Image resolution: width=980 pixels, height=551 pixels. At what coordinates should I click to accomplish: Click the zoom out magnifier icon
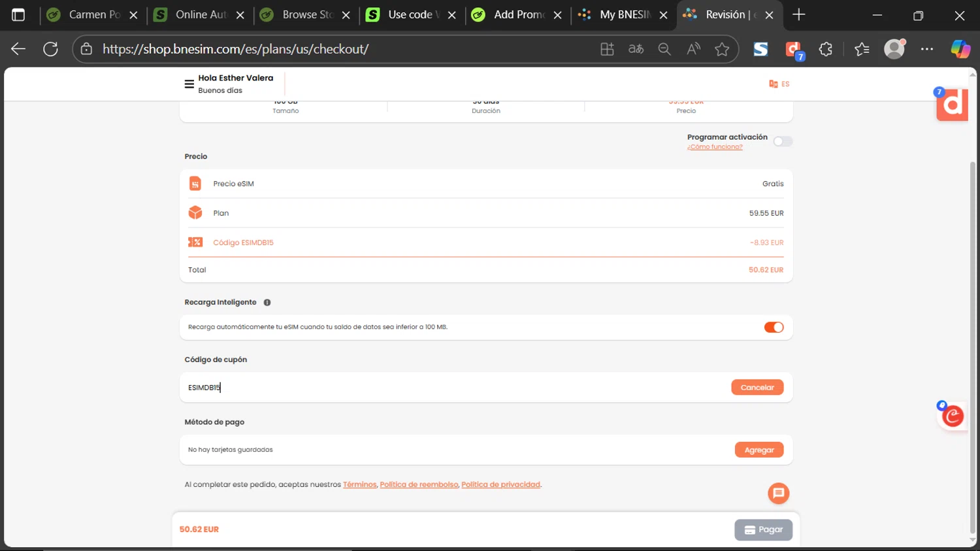[664, 49]
